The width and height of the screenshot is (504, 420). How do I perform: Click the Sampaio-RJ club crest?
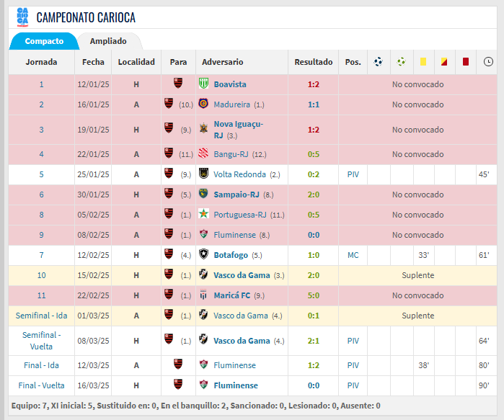click(x=203, y=194)
